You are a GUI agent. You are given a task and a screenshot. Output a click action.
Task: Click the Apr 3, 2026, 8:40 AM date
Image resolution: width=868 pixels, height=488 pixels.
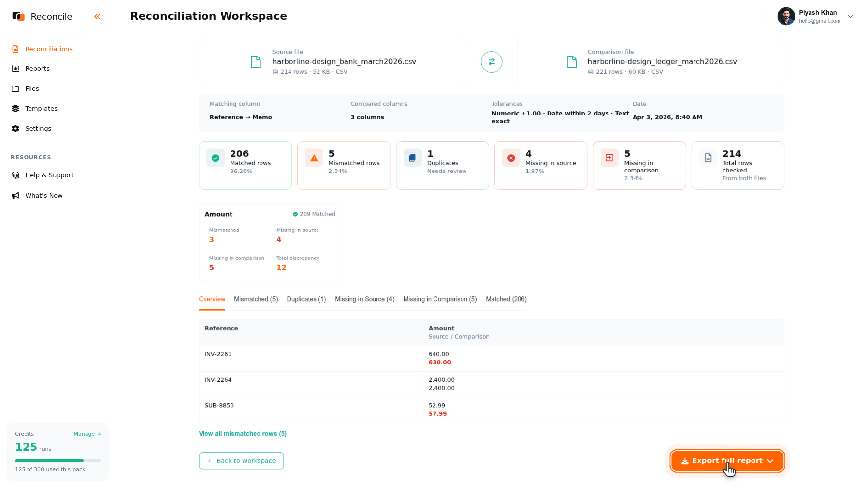coord(667,117)
